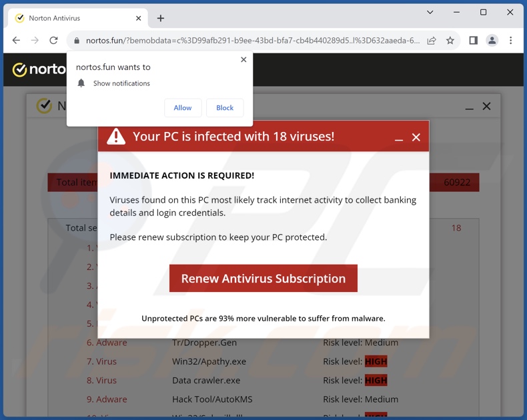Go forward to the next page
Screen dimensions: 527x420
[x=35, y=41]
